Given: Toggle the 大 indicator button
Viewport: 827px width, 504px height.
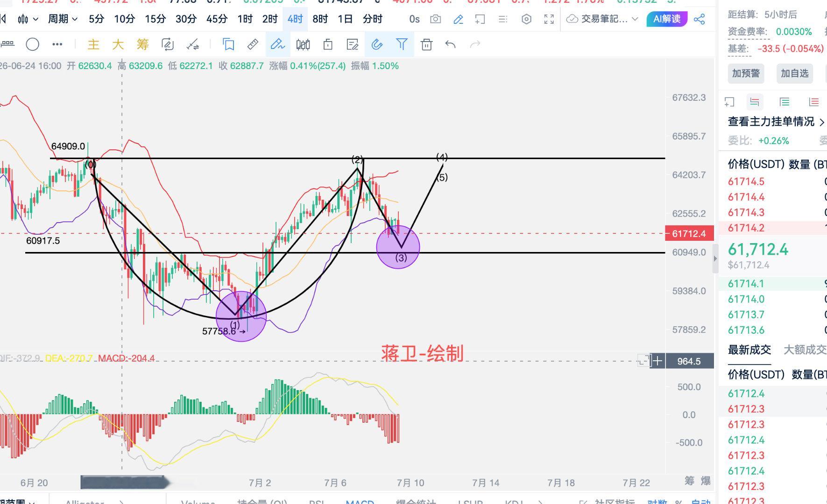Looking at the screenshot, I should (118, 44).
